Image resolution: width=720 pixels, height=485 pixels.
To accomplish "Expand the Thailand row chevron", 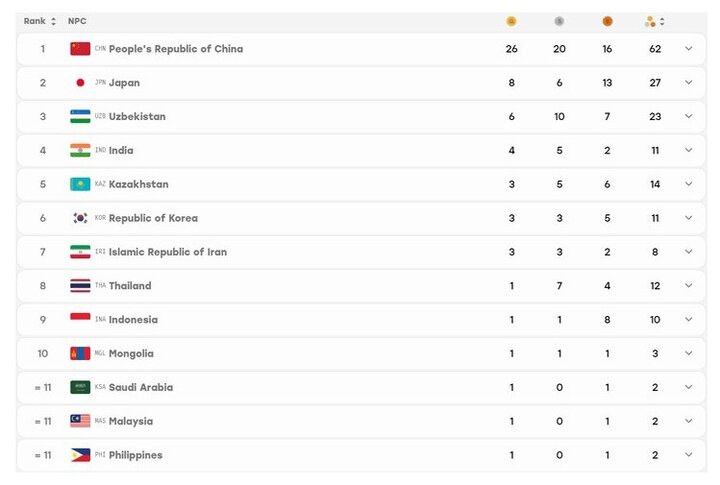I will (x=688, y=285).
